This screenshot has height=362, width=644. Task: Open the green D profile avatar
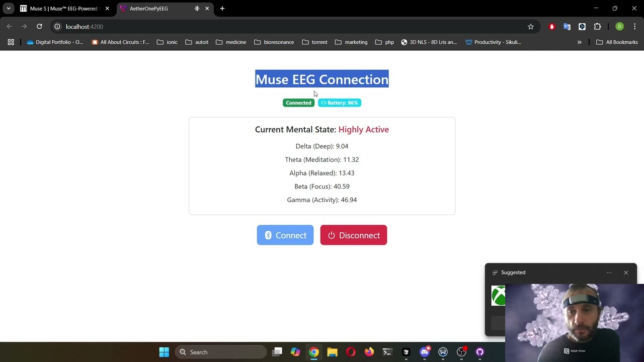[x=619, y=27]
